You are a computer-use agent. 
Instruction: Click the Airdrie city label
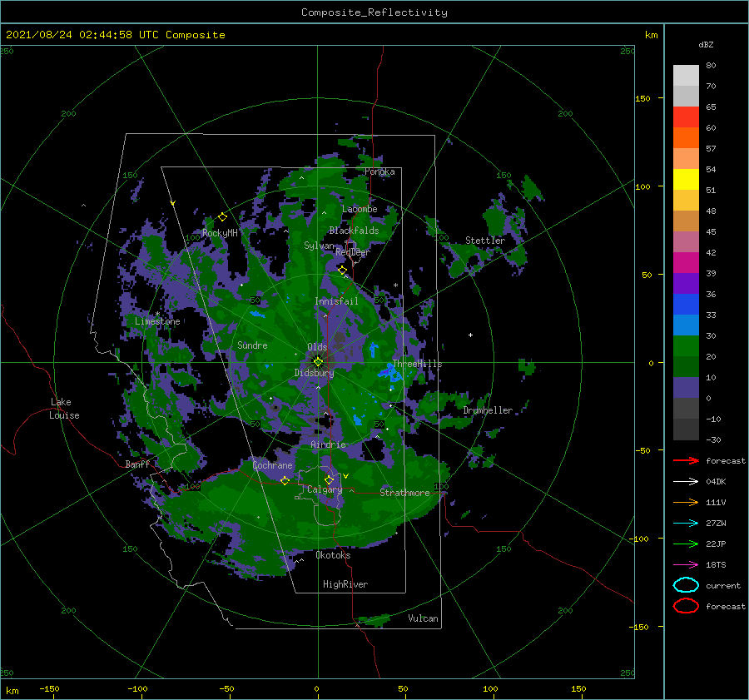click(x=328, y=444)
